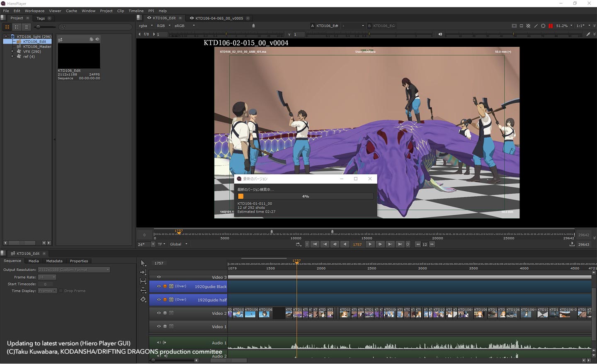Toggle visibility of Video 3 track

point(159,277)
